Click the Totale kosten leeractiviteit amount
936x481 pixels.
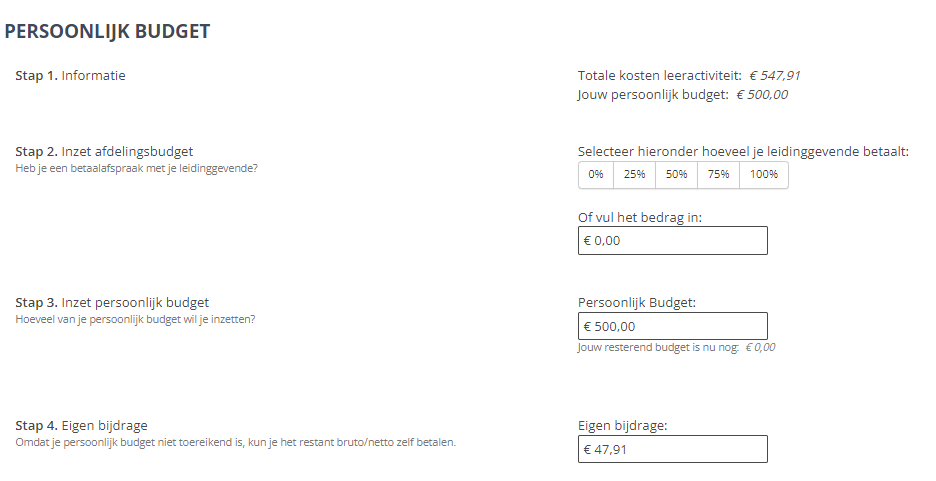[774, 75]
